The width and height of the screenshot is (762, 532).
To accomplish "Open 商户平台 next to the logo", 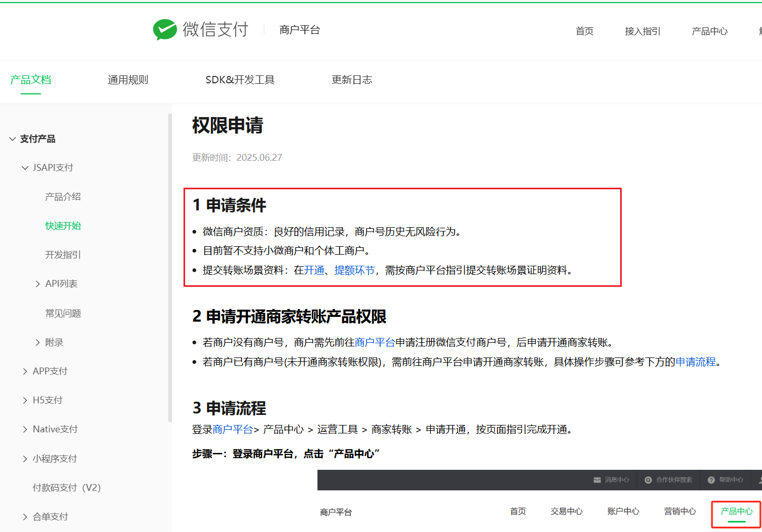I will click(300, 30).
